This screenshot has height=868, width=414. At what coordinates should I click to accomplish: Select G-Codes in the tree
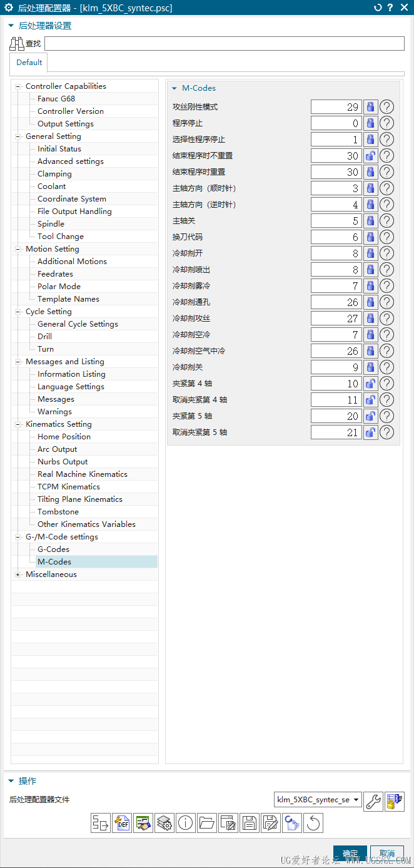53,549
